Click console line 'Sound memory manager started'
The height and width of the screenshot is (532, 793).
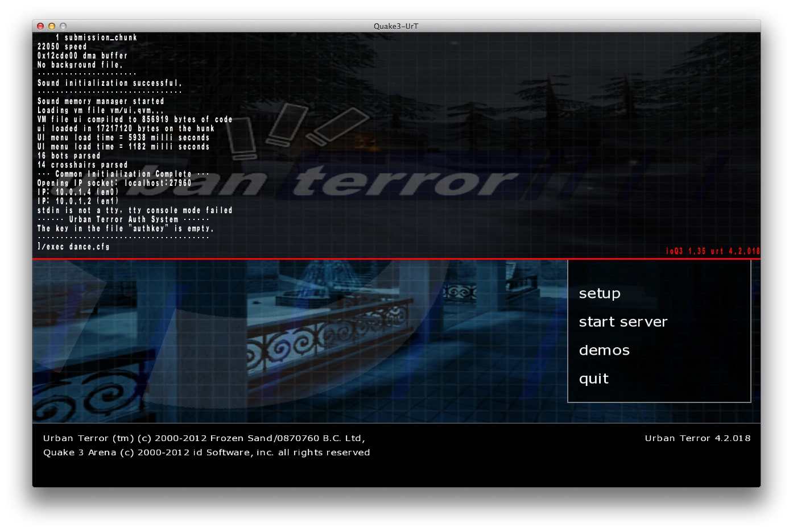click(x=101, y=101)
